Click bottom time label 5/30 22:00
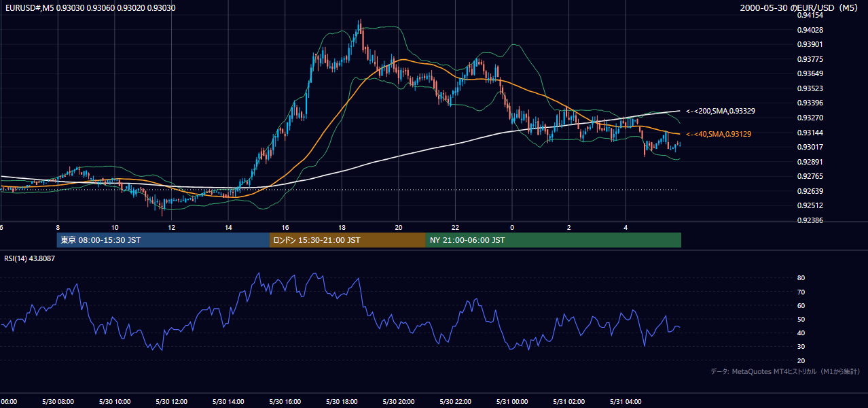The height and width of the screenshot is (408, 868). click(455, 401)
